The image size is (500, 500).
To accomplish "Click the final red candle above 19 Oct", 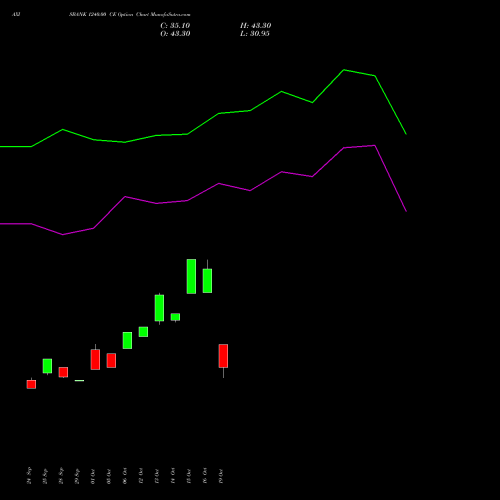I will point(223,356).
